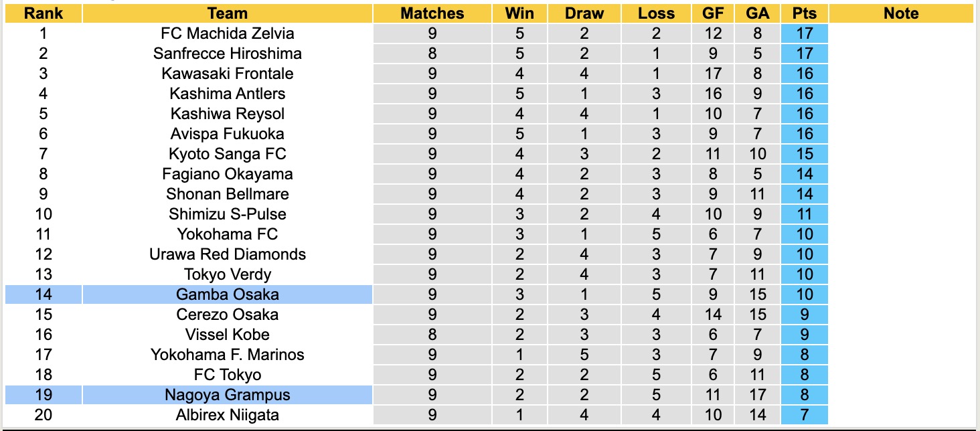980x431 pixels.
Task: Click the Win column header
Action: tap(520, 13)
